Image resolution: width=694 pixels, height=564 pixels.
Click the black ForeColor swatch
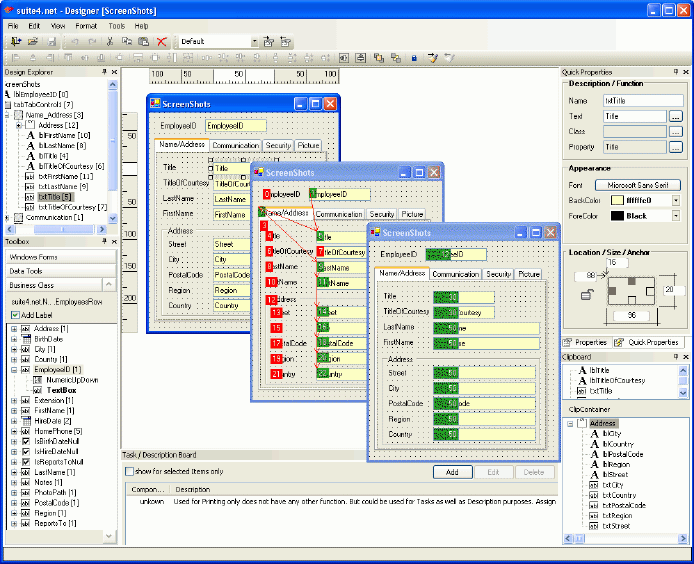click(x=618, y=215)
